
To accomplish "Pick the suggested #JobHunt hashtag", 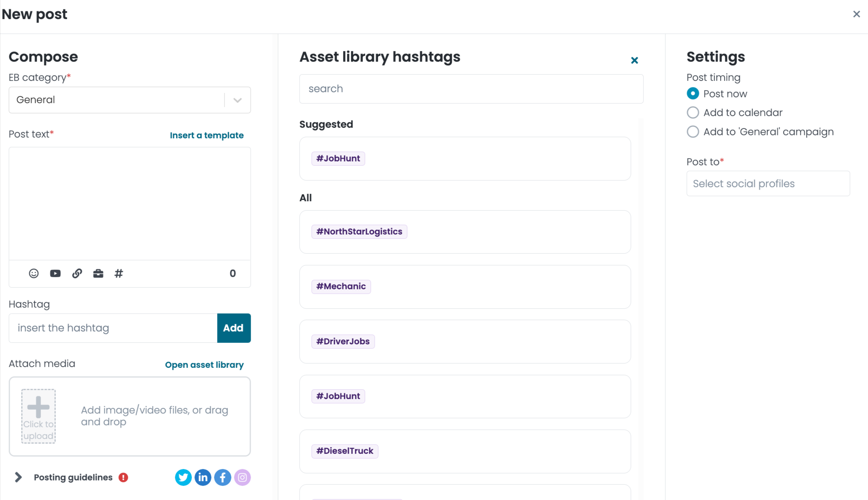I will 338,158.
